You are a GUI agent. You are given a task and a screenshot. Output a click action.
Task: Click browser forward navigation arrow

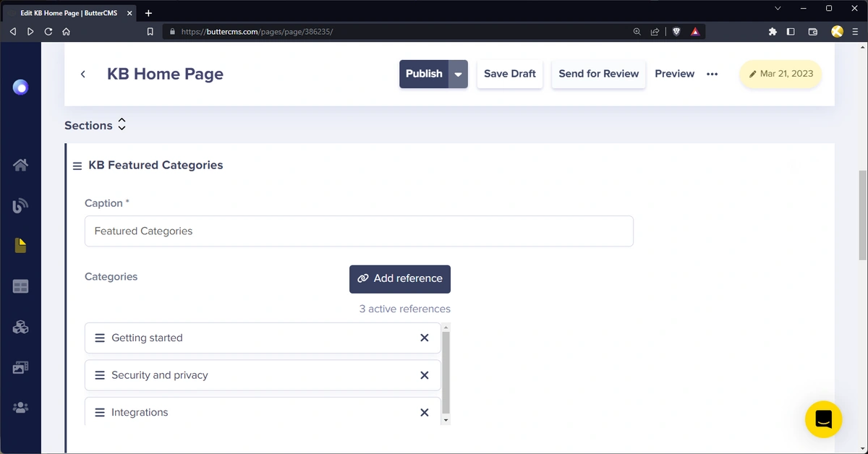pos(30,32)
